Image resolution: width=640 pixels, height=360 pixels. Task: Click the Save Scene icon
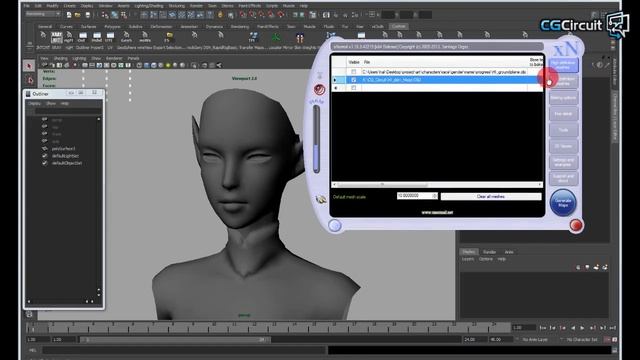[87, 15]
